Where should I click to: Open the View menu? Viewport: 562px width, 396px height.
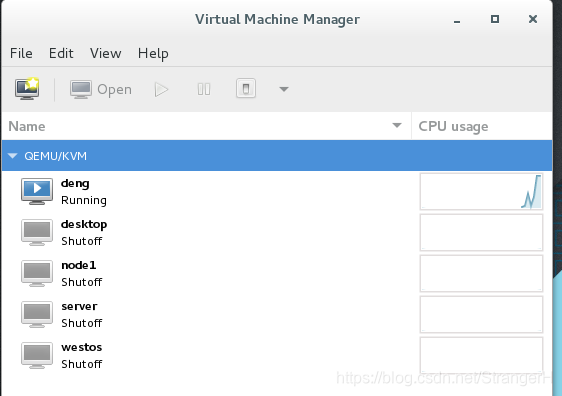coord(105,53)
